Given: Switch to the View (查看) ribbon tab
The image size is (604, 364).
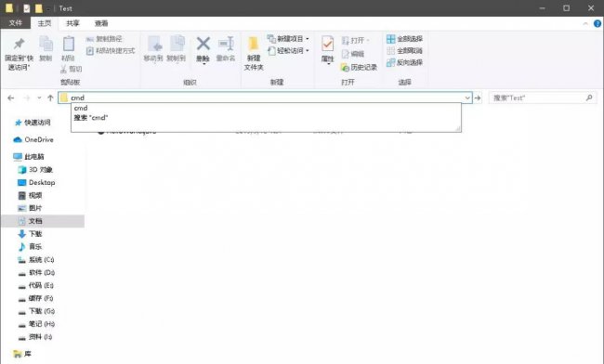Looking at the screenshot, I should point(101,23).
